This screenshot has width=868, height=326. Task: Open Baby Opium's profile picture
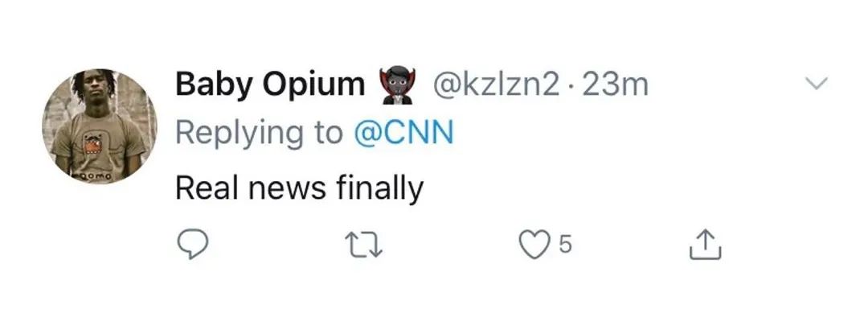[100, 126]
